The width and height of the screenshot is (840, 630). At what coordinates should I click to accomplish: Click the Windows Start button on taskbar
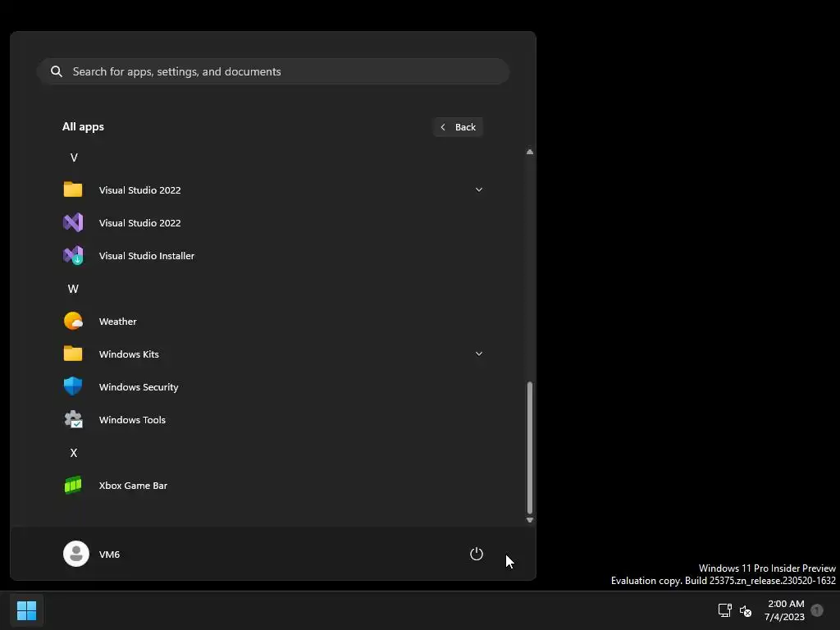[26, 610]
